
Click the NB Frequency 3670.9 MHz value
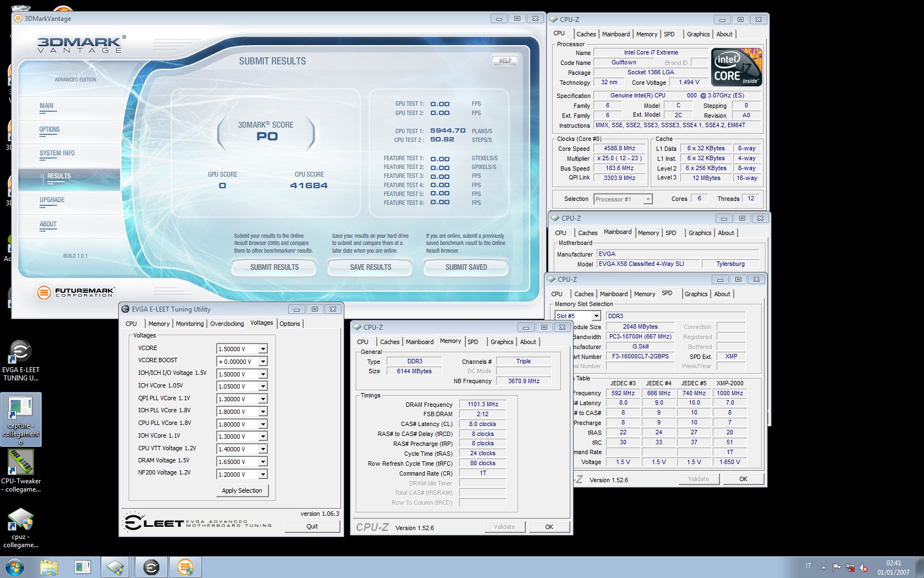coord(524,381)
